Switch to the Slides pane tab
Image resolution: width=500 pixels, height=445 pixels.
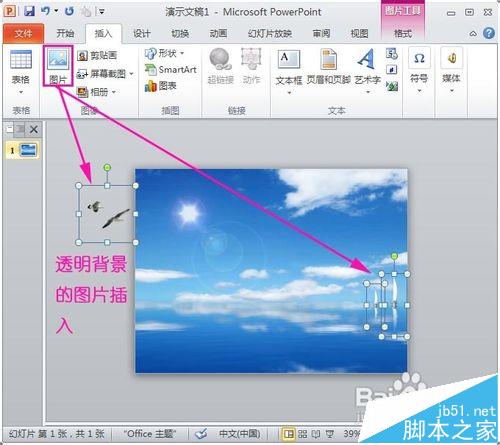point(9,129)
